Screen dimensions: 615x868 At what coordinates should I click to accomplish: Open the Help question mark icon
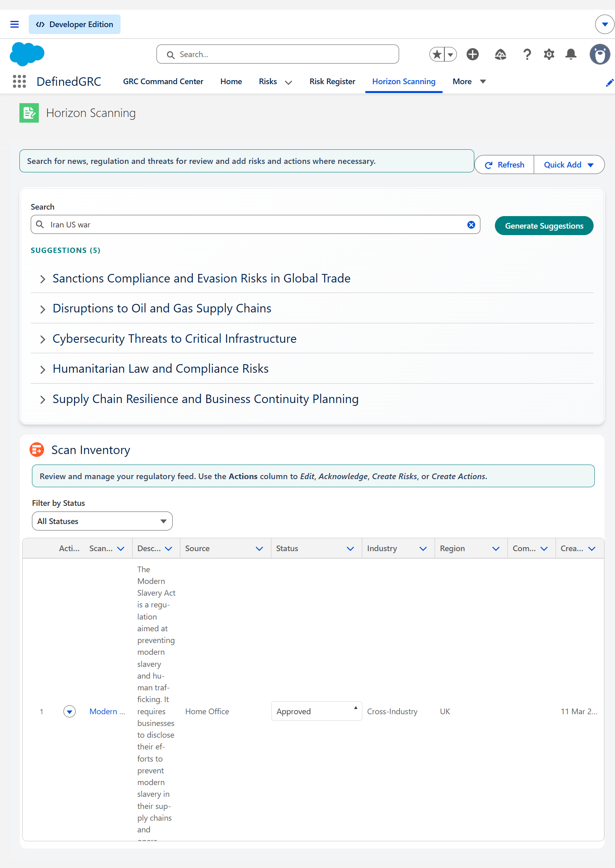coord(527,54)
